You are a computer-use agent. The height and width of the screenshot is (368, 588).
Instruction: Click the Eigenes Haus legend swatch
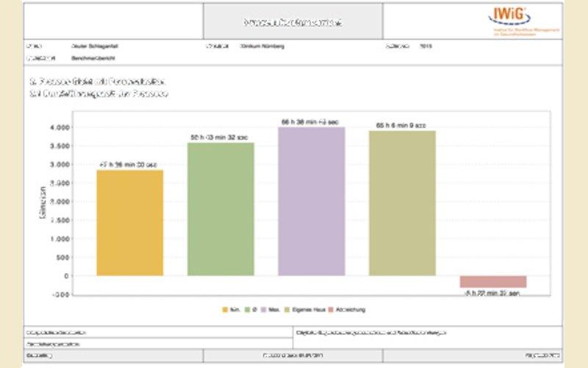287,310
